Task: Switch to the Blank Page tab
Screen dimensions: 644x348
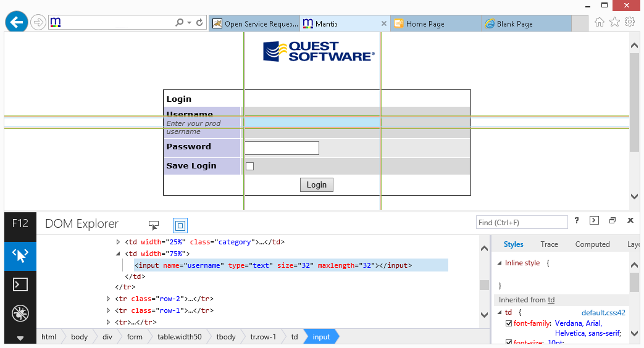Action: (x=526, y=24)
